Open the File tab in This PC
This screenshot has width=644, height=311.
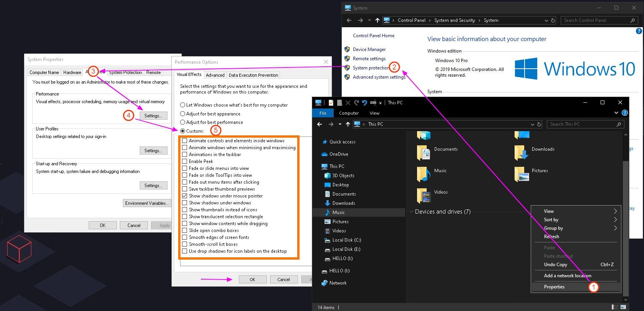323,113
